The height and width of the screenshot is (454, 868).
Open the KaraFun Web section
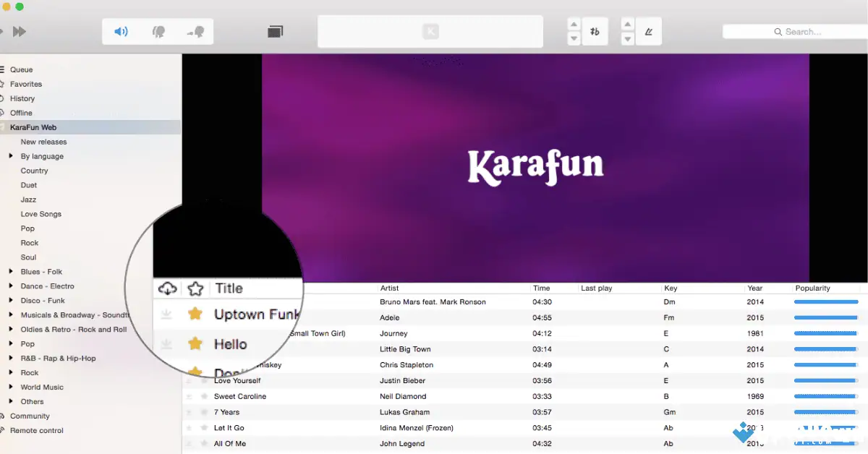point(33,127)
